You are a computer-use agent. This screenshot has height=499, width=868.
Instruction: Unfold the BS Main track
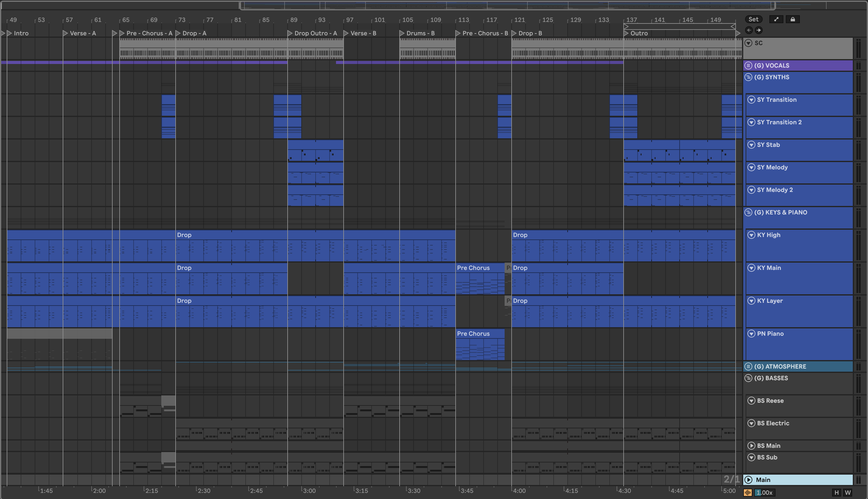[x=751, y=445]
